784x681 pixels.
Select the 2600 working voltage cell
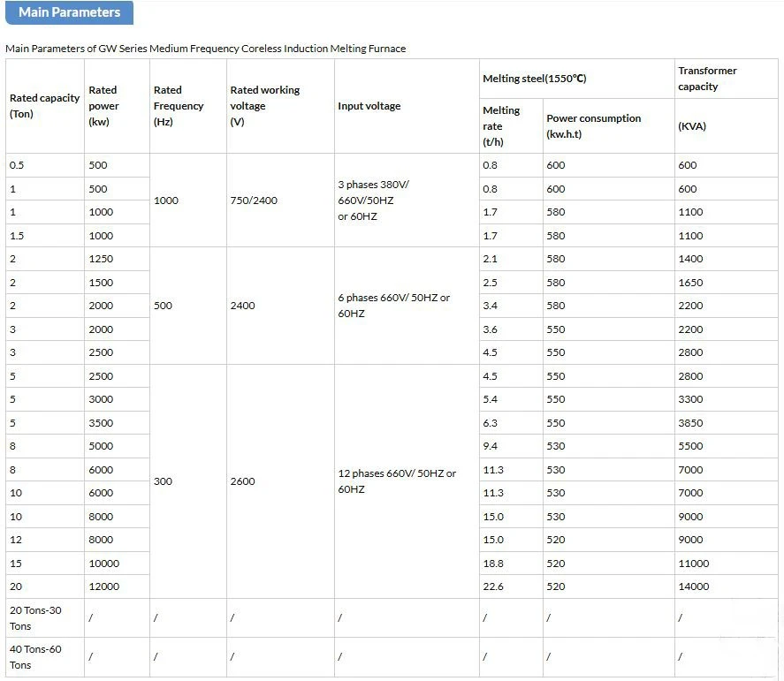280,481
